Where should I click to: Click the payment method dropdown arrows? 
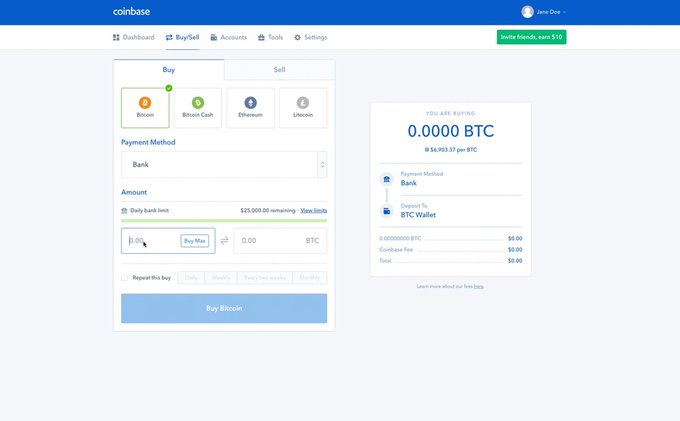[322, 165]
